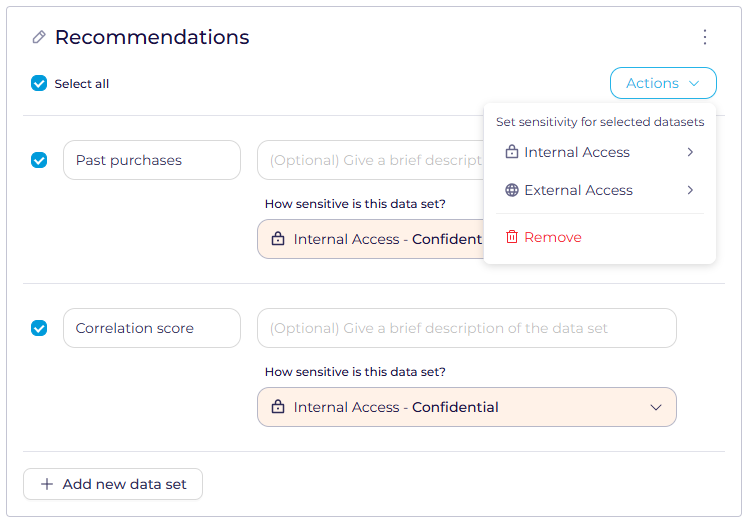Toggle the Select all checkbox

click(x=39, y=83)
